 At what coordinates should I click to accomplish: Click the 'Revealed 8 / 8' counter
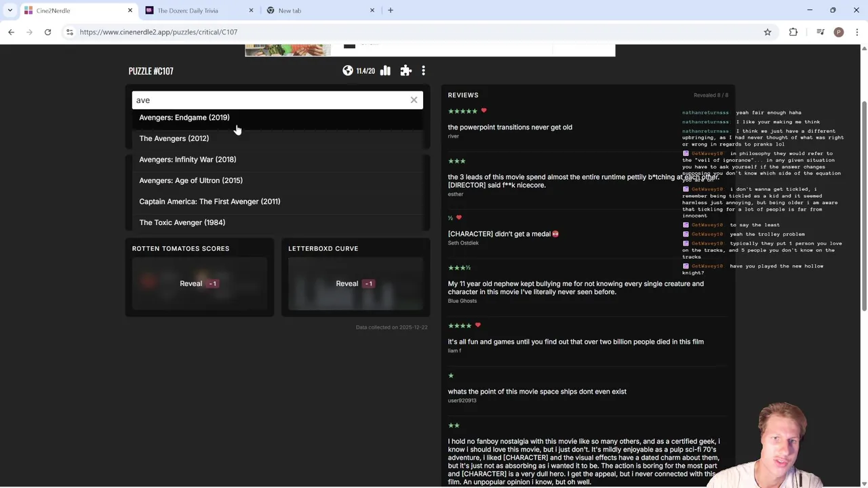click(x=711, y=95)
